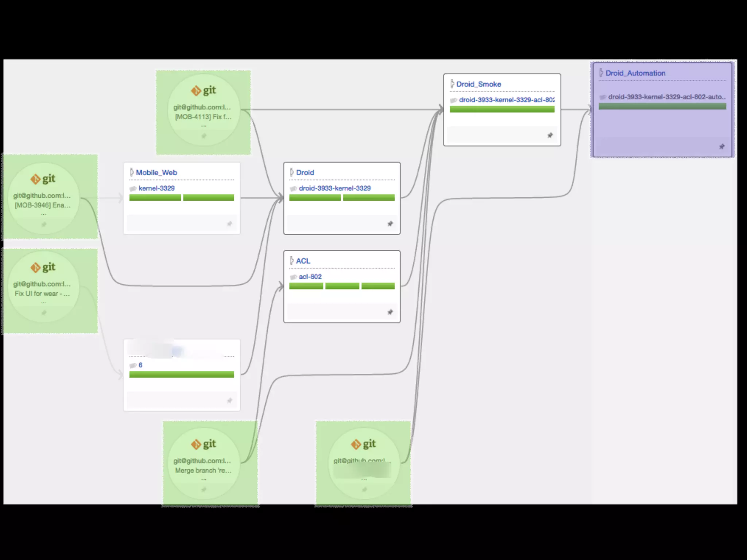Toggle pin on 'Merge branch' git material
747x560 pixels.
(204, 489)
